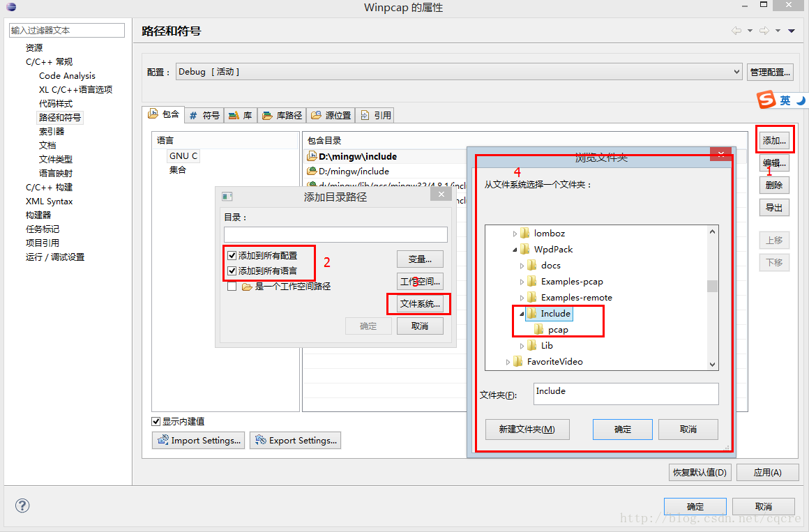Click scroll-up arrow of folder tree
Image resolution: width=809 pixels, height=532 pixels.
(712, 231)
